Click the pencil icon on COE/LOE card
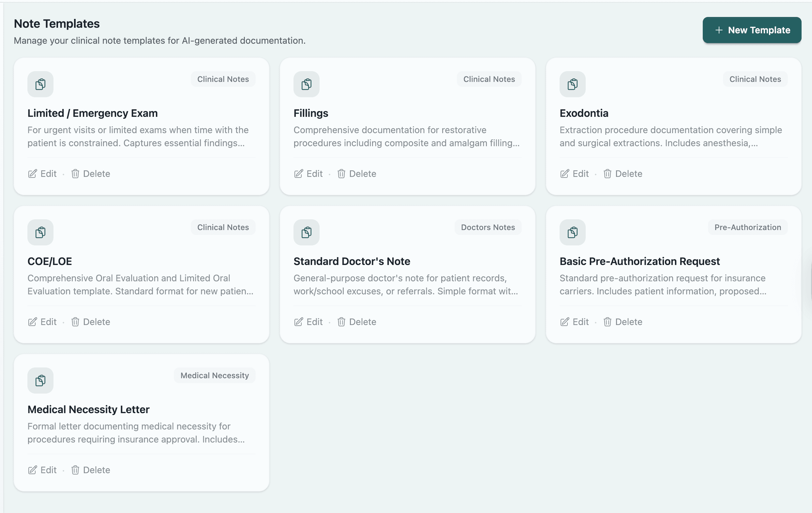Image resolution: width=812 pixels, height=513 pixels. (x=32, y=322)
